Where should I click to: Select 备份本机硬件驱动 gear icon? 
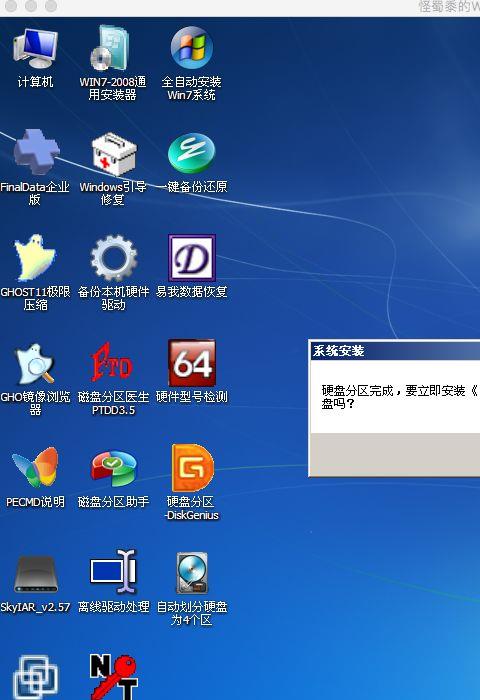[113, 258]
